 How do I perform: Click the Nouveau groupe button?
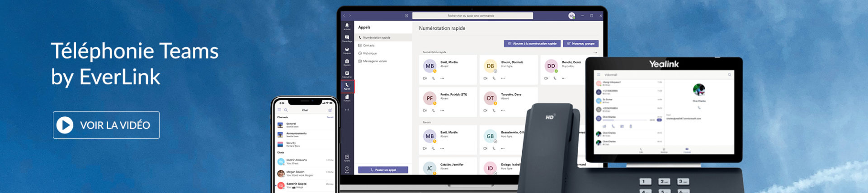tap(581, 44)
